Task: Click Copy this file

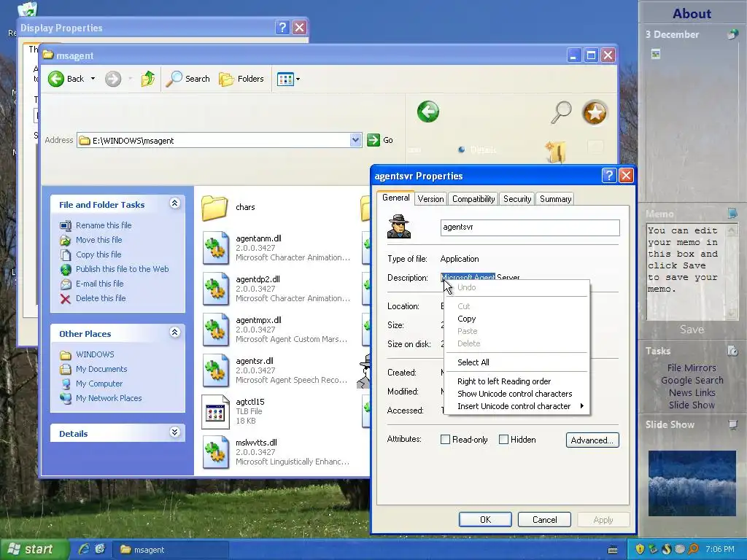Action: click(x=98, y=254)
